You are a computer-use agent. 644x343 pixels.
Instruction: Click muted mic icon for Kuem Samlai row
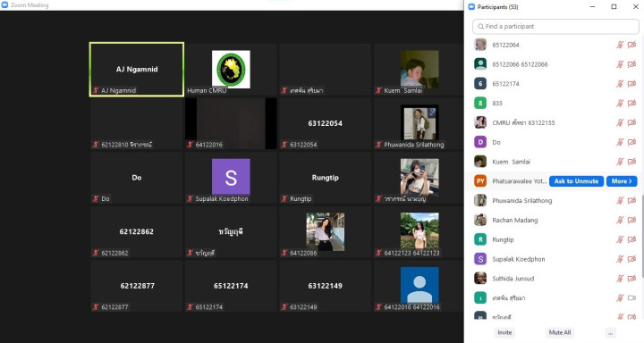click(620, 162)
